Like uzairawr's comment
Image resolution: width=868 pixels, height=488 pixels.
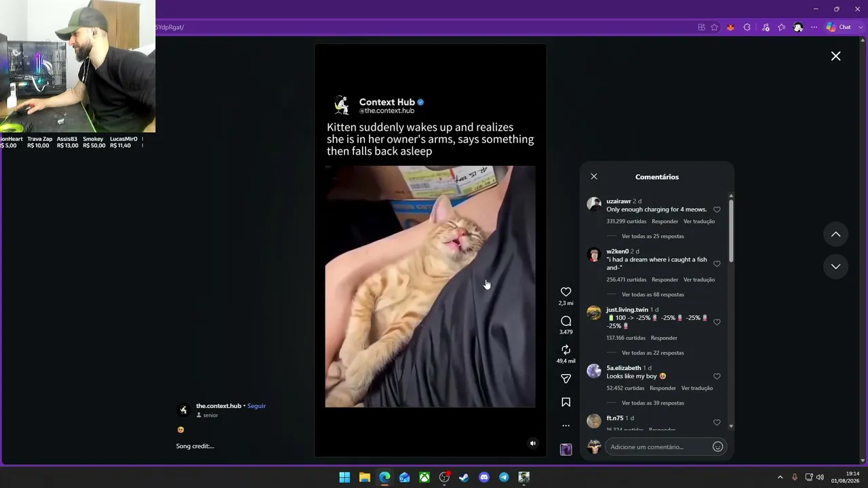coord(717,210)
